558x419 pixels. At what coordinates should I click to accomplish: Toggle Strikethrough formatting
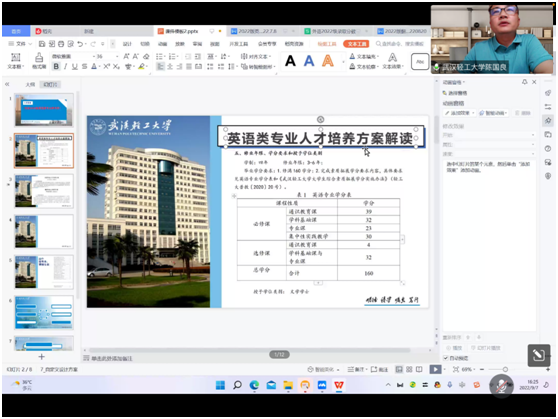[84, 66]
